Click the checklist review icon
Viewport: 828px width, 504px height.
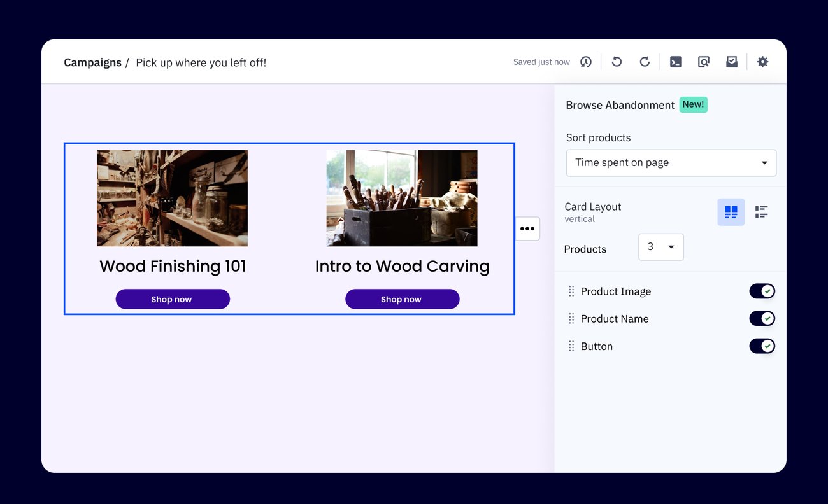coord(732,62)
